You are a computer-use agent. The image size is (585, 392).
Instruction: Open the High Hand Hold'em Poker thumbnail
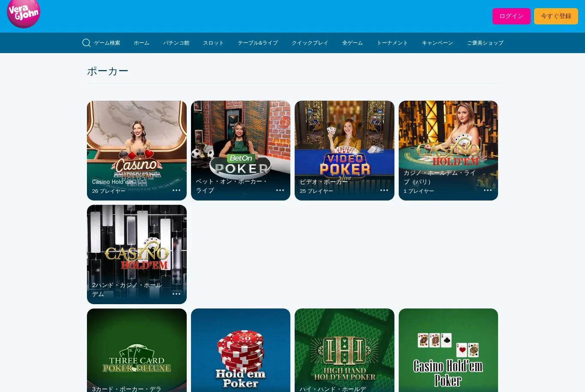point(344,350)
